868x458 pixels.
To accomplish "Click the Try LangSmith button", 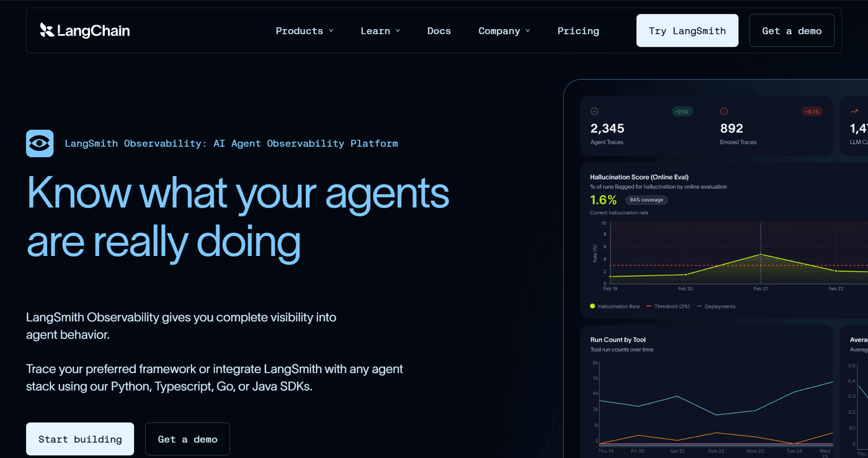I will 687,30.
